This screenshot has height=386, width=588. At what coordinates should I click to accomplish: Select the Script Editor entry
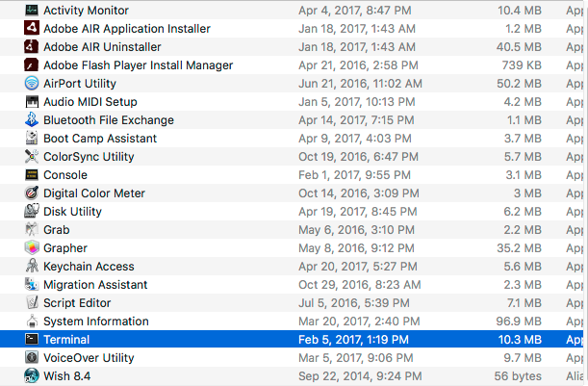pyautogui.click(x=78, y=302)
